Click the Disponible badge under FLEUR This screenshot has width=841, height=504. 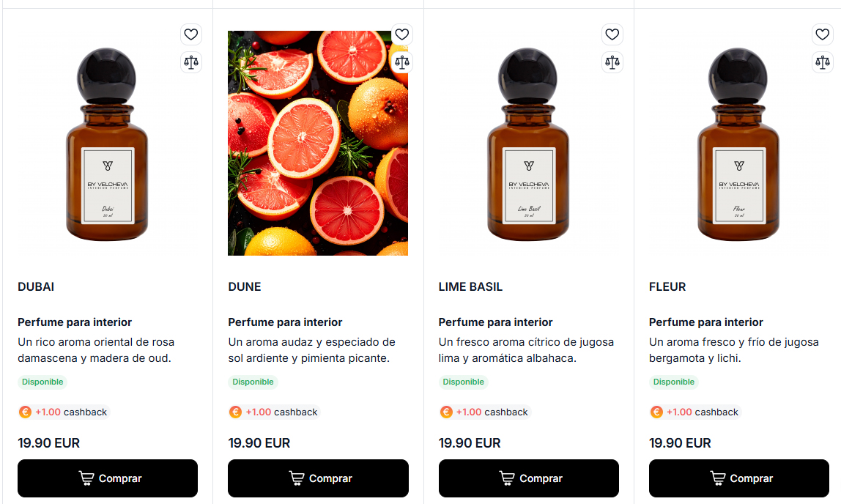pyautogui.click(x=673, y=382)
